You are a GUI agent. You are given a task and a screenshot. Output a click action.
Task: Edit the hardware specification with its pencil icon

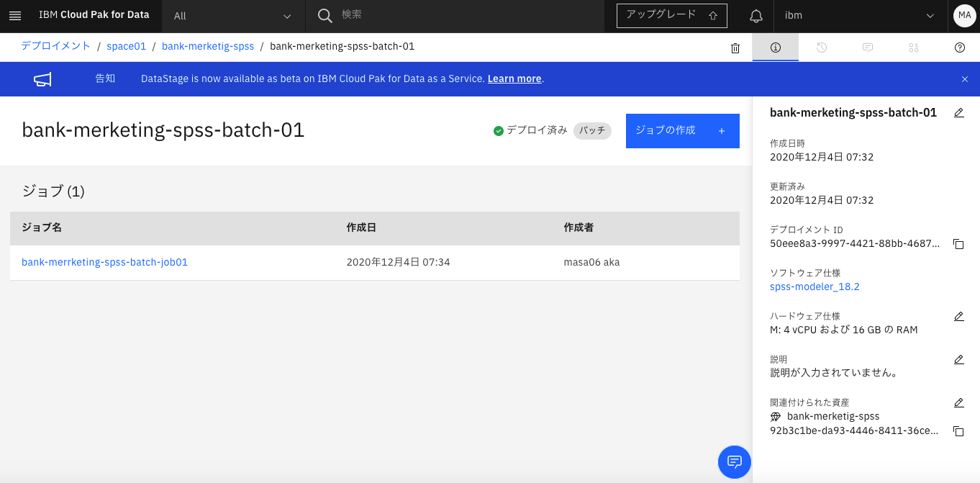(x=958, y=316)
